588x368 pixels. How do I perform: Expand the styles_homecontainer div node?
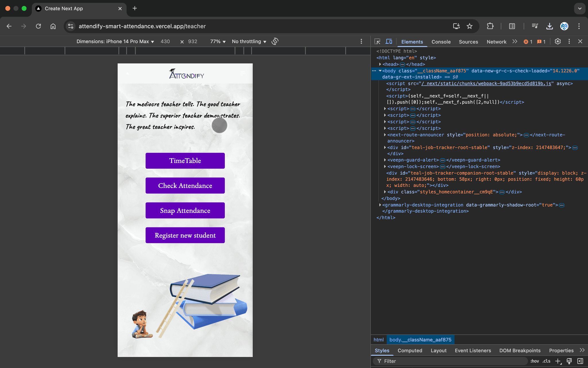[385, 192]
